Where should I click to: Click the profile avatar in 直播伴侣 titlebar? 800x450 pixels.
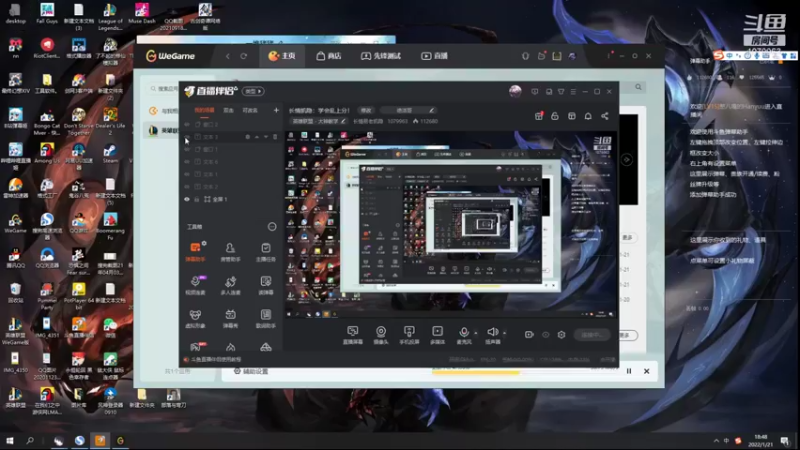click(515, 91)
